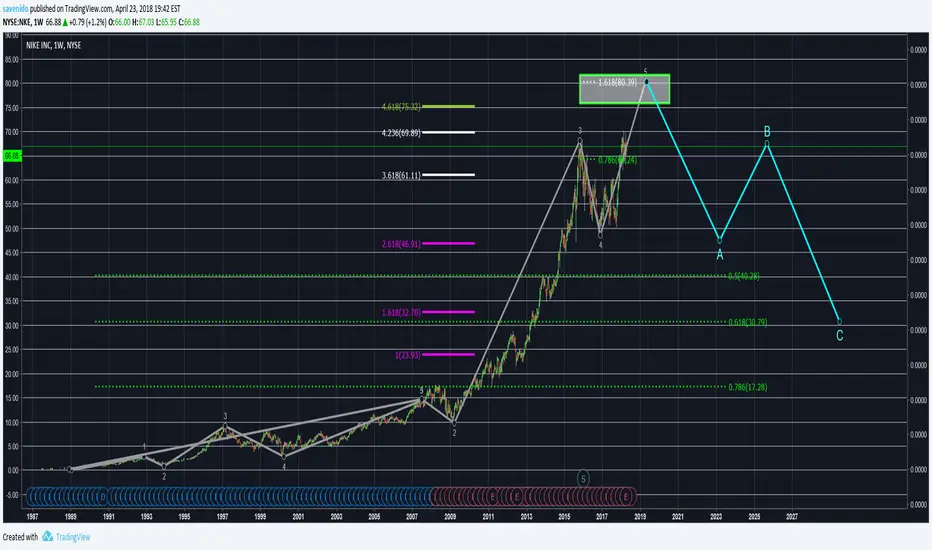Click the 2.618(46.91) Fibonacci label
The height and width of the screenshot is (550, 932).
[x=401, y=244]
